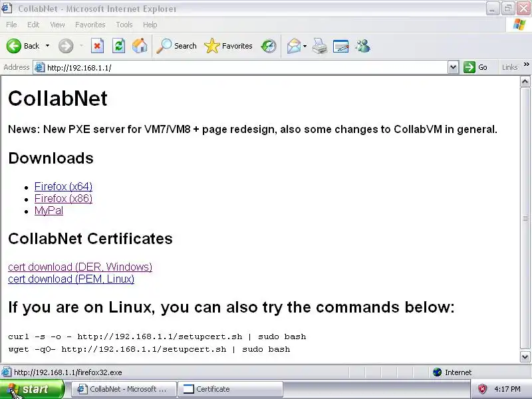Click the vertical scrollbar thumb

525,219
